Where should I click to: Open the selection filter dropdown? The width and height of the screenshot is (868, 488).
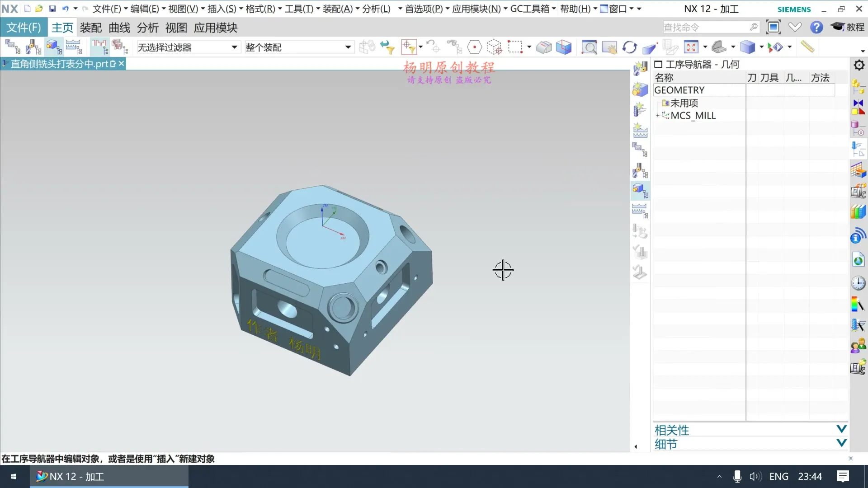tap(234, 47)
